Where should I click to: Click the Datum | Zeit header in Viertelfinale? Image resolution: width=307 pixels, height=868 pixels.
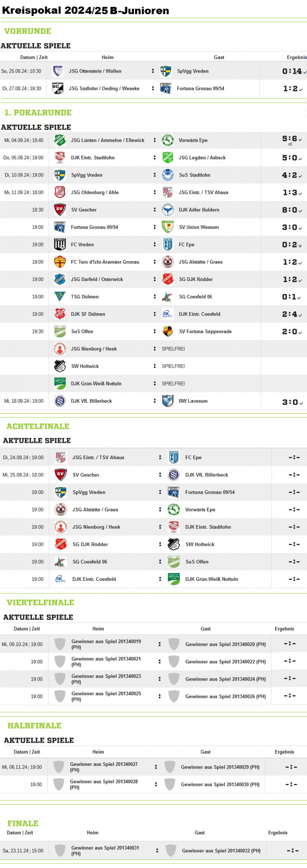click(27, 629)
